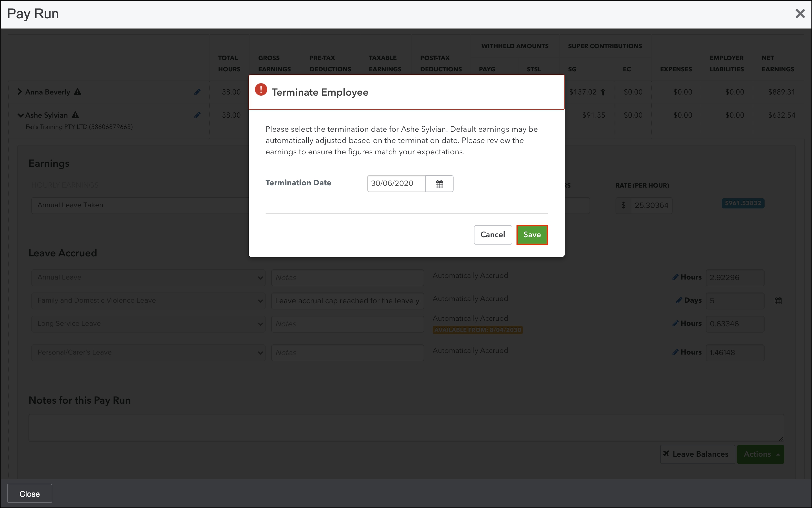Image resolution: width=812 pixels, height=508 pixels.
Task: Click the Termination Date text field
Action: 396,184
